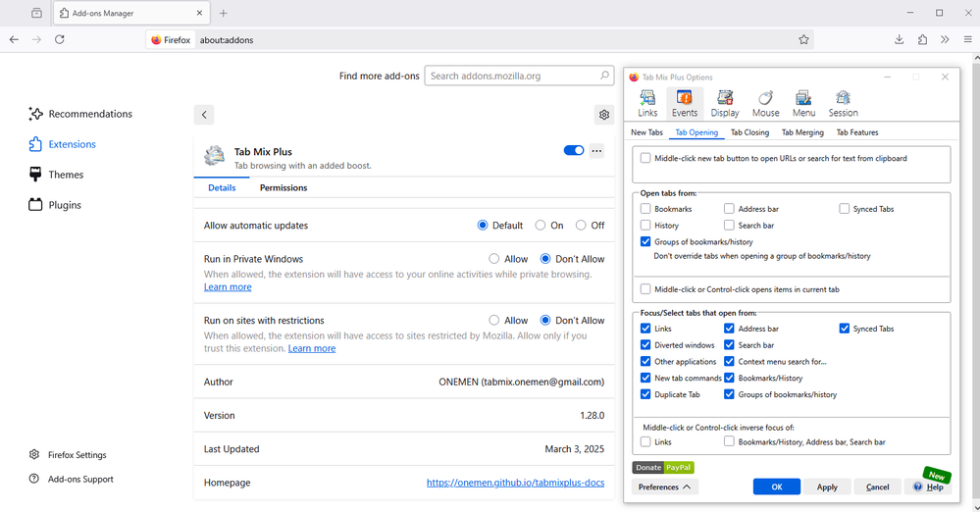Check Open tabs from Synced Tabs
This screenshot has height=512, width=980.
[x=845, y=209]
